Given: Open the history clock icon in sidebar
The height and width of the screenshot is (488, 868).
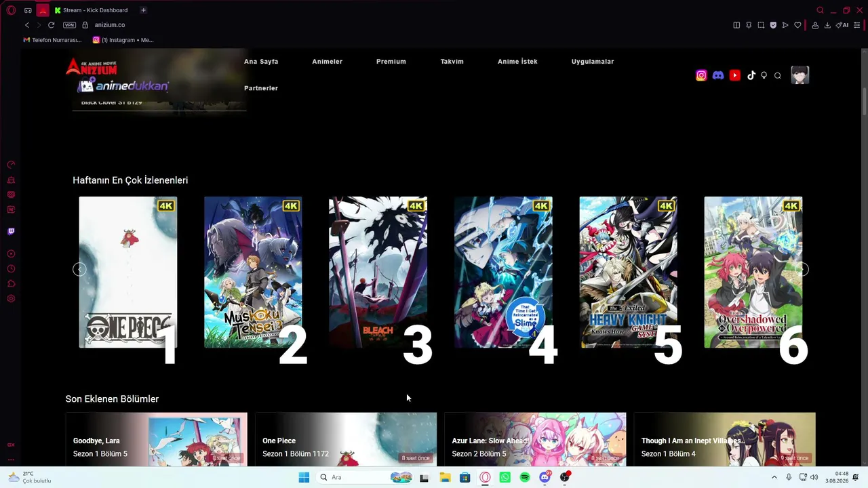Looking at the screenshot, I should [11, 269].
